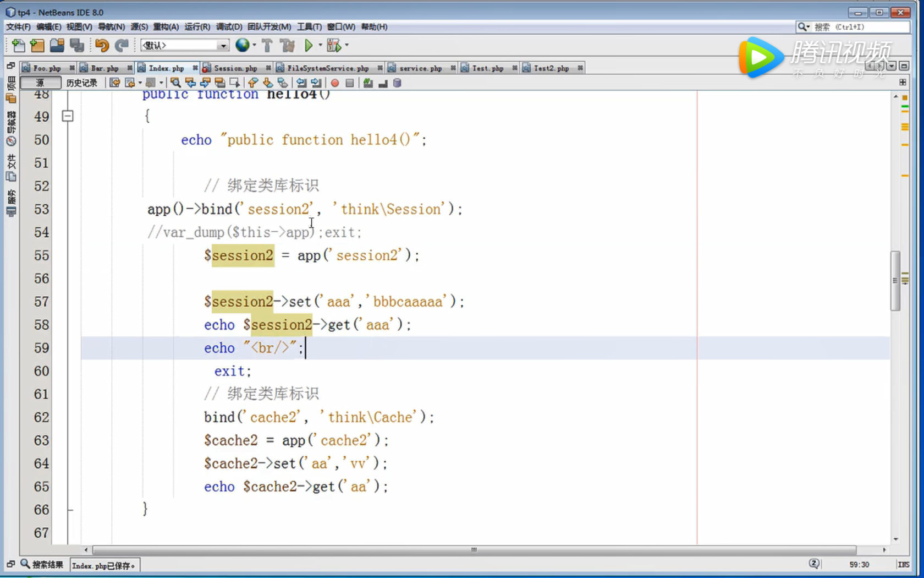Open the project configuration (默认) dropdown

pyautogui.click(x=185, y=46)
